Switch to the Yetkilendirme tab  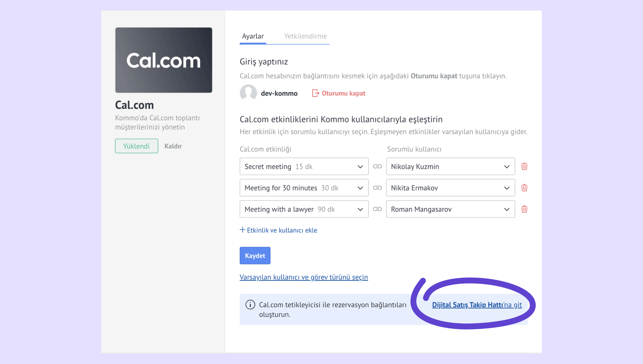coord(305,36)
